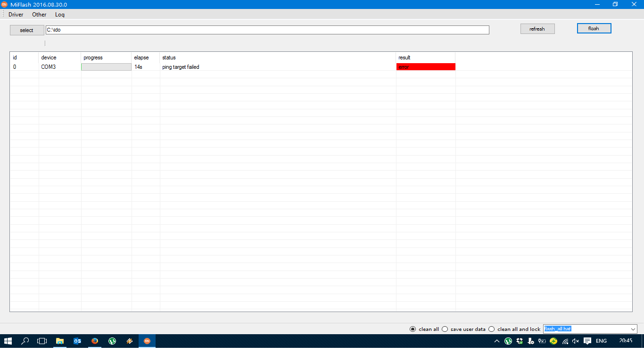Check the battery status tray icon
Screen dimensions: 644x362
click(x=542, y=341)
